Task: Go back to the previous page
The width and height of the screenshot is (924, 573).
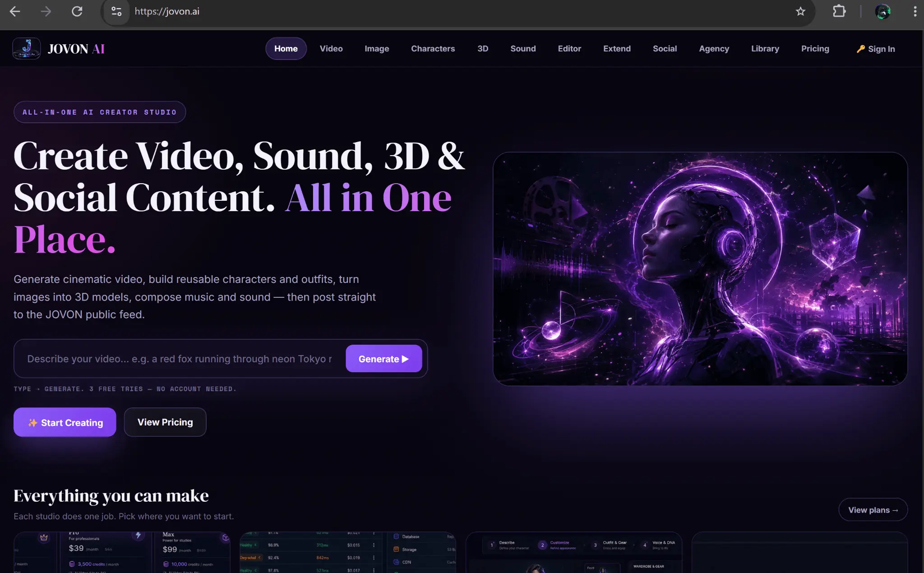Action: [15, 11]
